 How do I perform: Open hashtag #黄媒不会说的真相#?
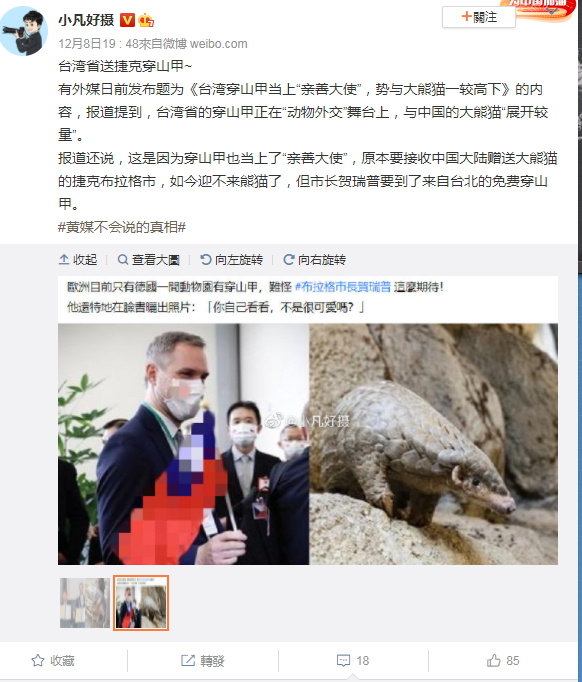(122, 227)
